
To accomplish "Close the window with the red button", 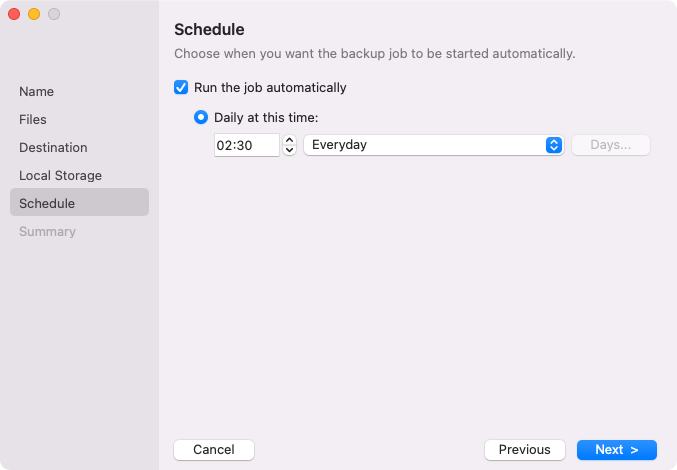I will 14,14.
